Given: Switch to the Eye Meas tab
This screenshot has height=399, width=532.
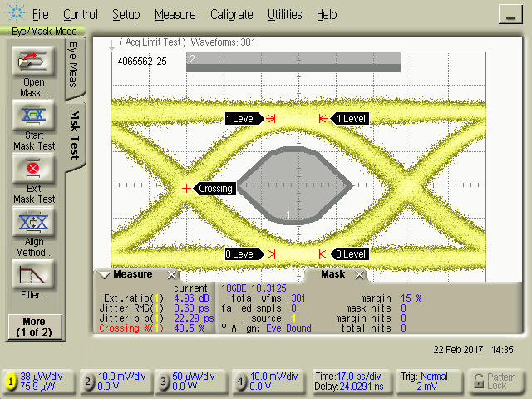Looking at the screenshot, I should (73, 65).
